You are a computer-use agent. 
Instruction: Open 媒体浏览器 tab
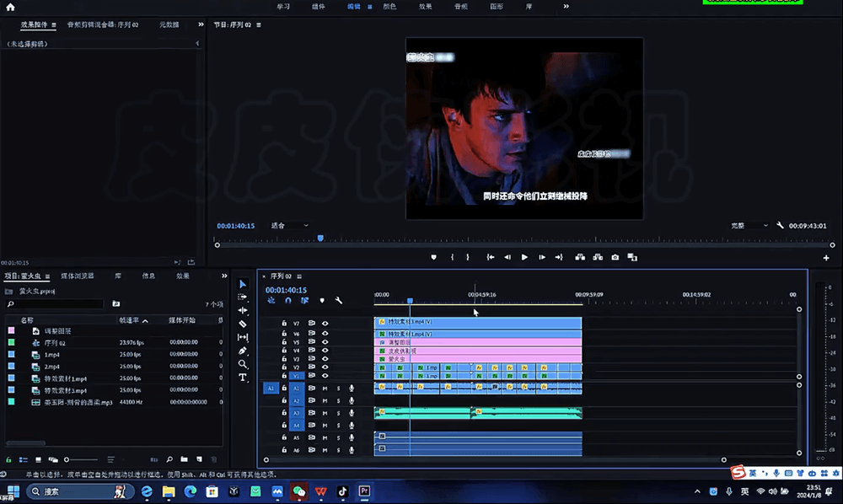(78, 276)
